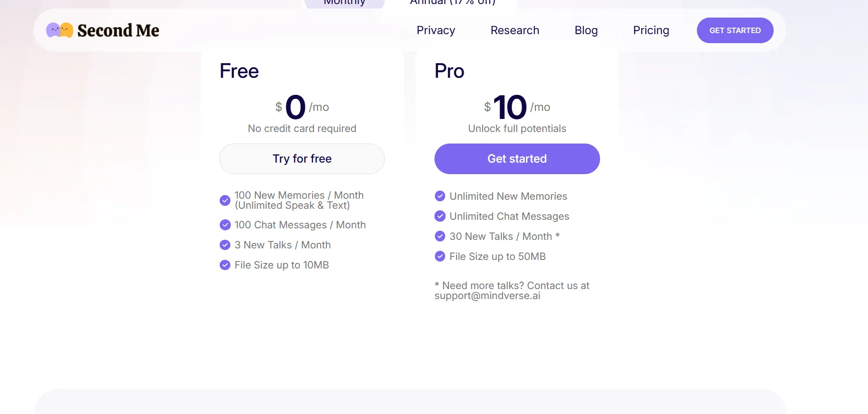Click checkmark icon beside Unlimited New Memories
The width and height of the screenshot is (868, 414).
440,196
